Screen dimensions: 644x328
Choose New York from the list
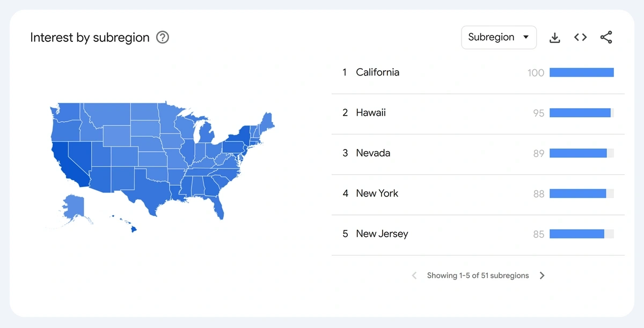(377, 193)
